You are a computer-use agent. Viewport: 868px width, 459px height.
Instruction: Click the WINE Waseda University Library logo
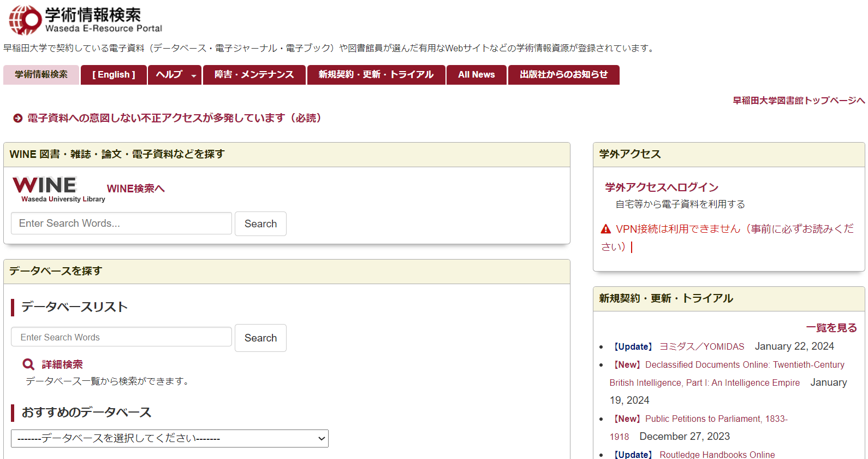coord(58,190)
